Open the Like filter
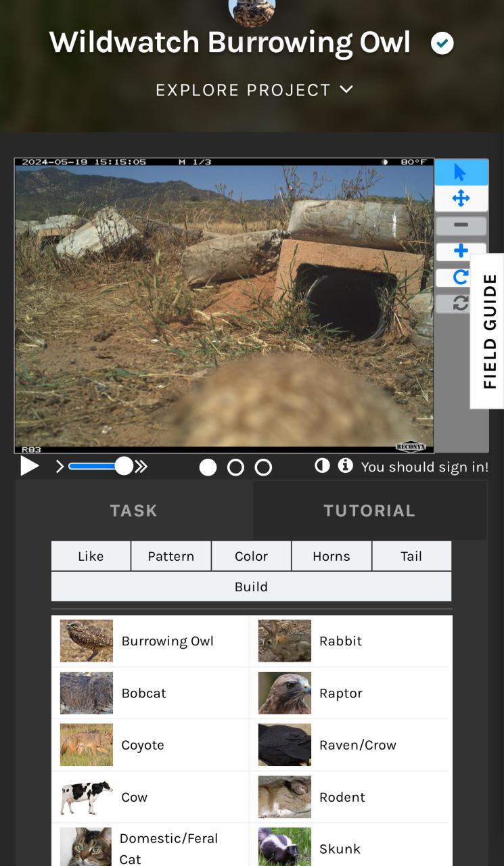The image size is (504, 866). pos(91,556)
